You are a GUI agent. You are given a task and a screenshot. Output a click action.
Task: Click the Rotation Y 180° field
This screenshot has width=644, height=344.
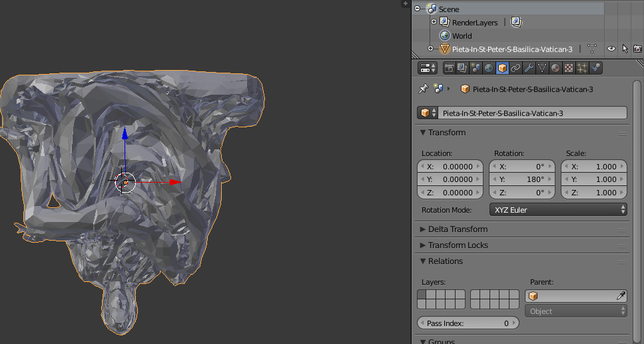(522, 179)
